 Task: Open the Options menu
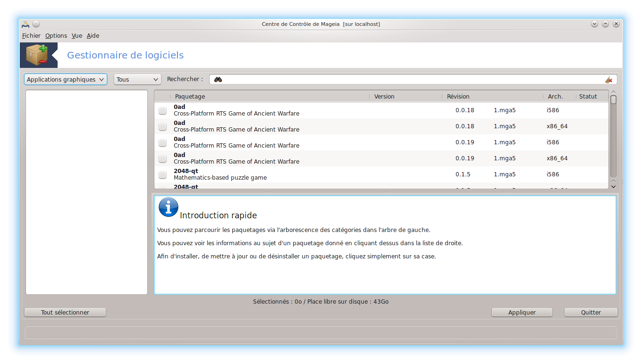pos(56,36)
